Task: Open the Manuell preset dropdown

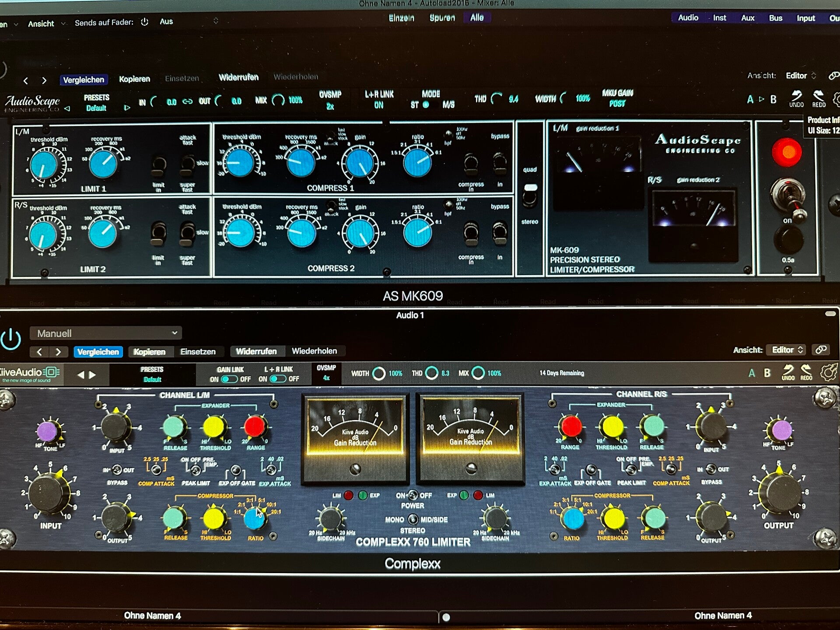Action: click(x=106, y=333)
